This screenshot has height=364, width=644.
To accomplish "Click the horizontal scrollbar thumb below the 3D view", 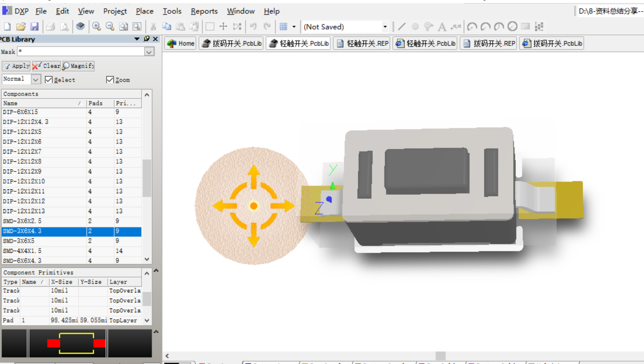I will click(440, 355).
